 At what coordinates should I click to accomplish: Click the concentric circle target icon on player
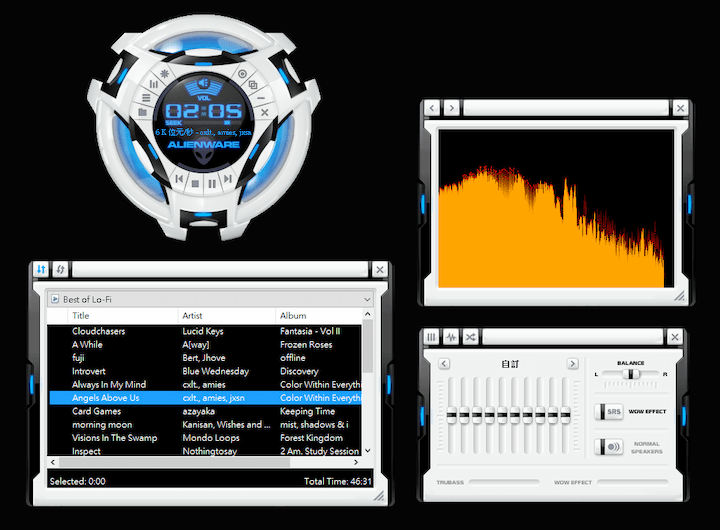[242, 74]
